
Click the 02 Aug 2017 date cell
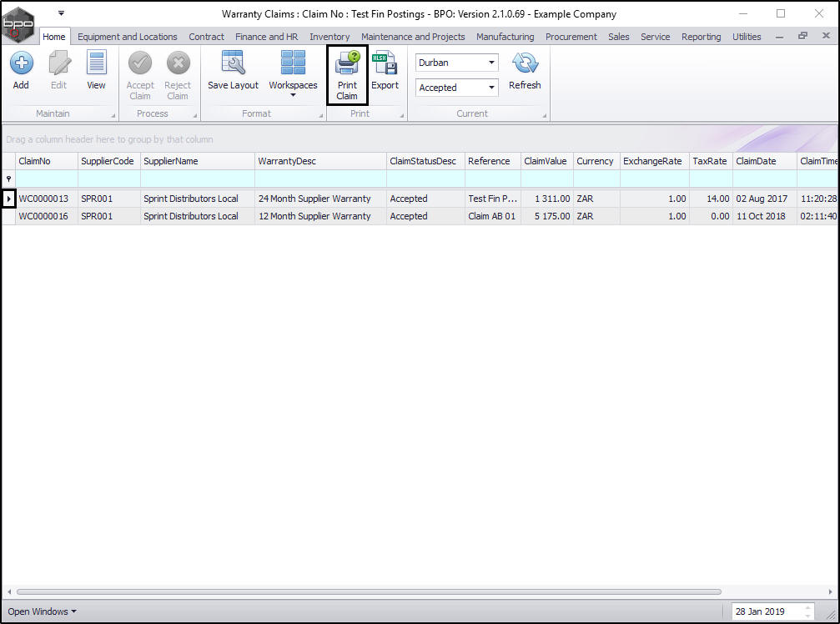click(764, 199)
